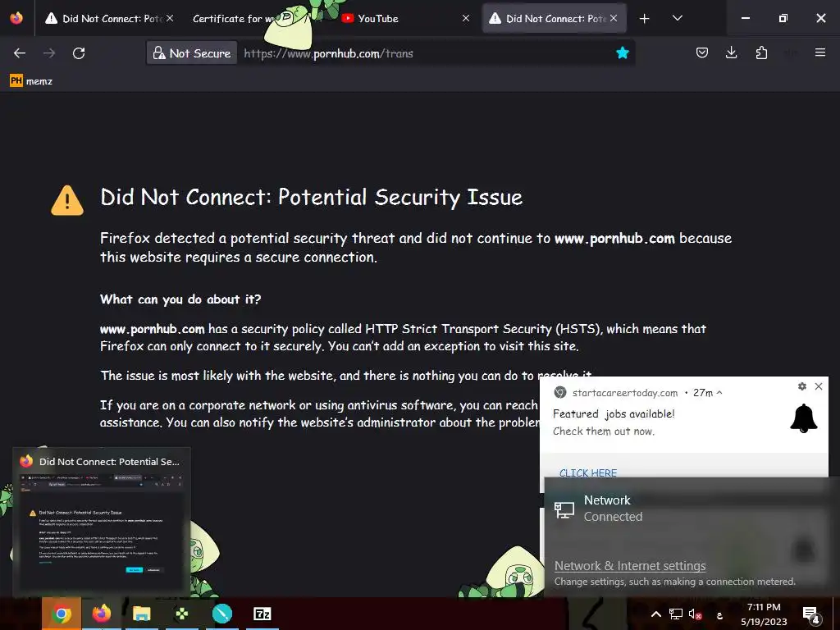Collapse the notification with the caret
The height and width of the screenshot is (630, 840).
[719, 393]
